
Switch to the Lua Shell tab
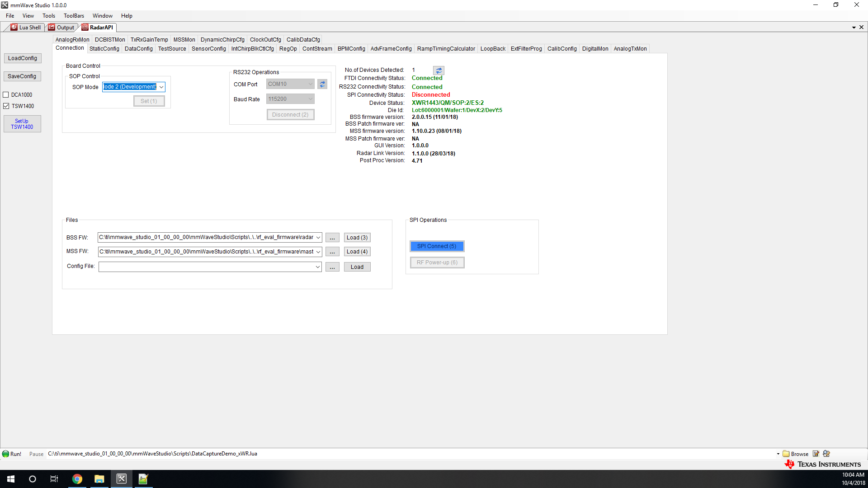click(26, 28)
